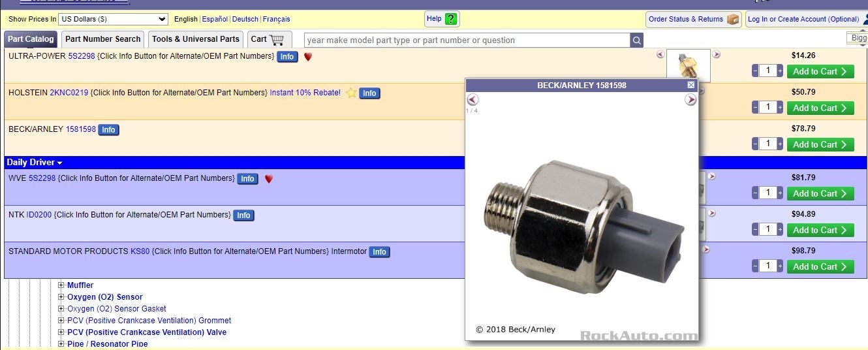Image resolution: width=868 pixels, height=350 pixels.
Task: Open Info for BECK/ARNLEY 1581598
Action: click(108, 130)
